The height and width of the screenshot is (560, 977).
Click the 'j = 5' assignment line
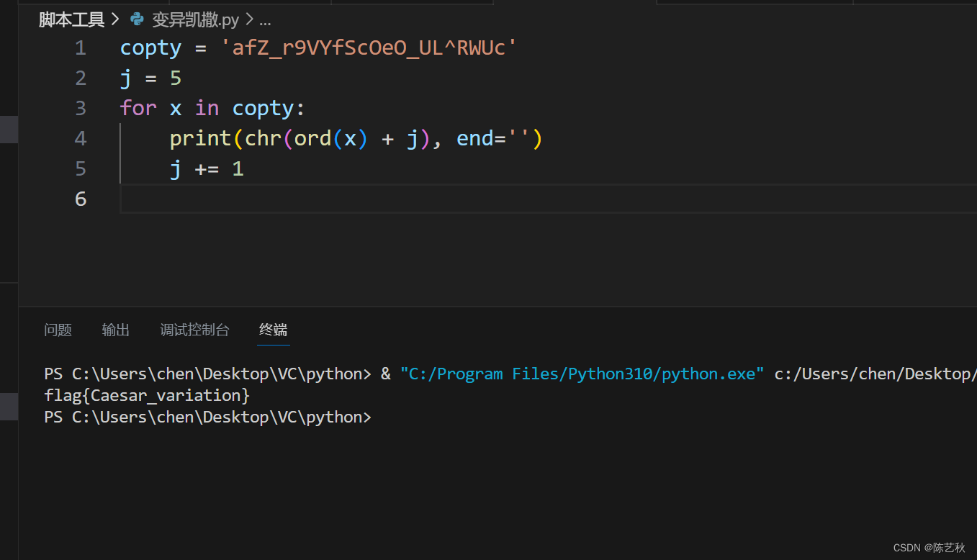(x=151, y=78)
